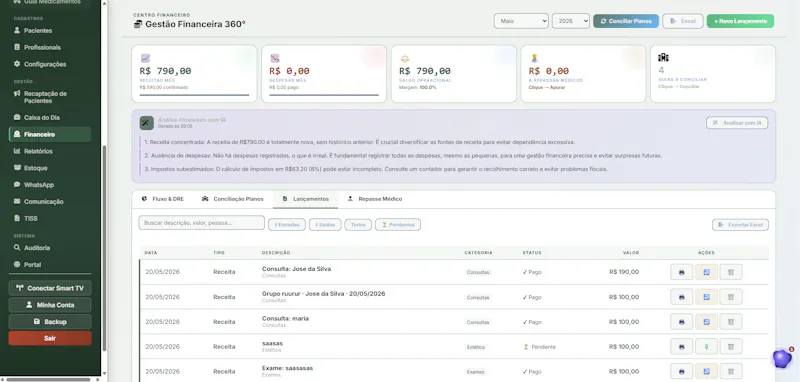Print the Grupo ruurur entry
Viewport: 800px width, 382px height.
click(681, 297)
